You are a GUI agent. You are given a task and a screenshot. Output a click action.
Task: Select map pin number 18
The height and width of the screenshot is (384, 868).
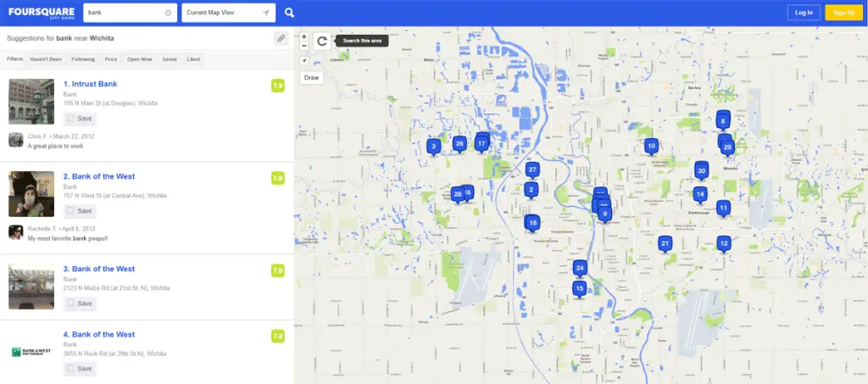coord(532,224)
